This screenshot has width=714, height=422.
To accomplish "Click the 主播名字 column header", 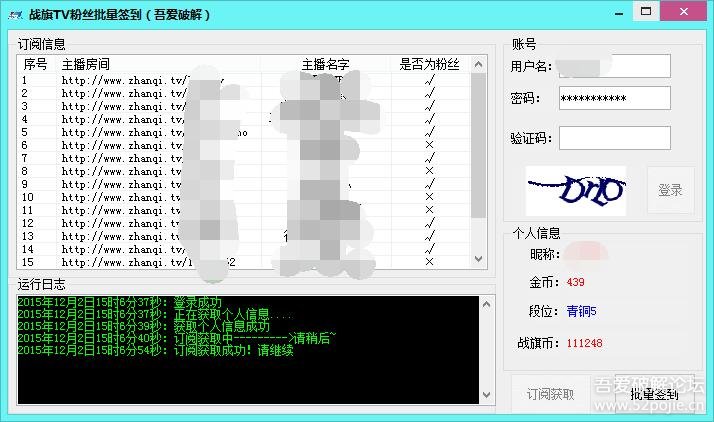I will pyautogui.click(x=326, y=64).
